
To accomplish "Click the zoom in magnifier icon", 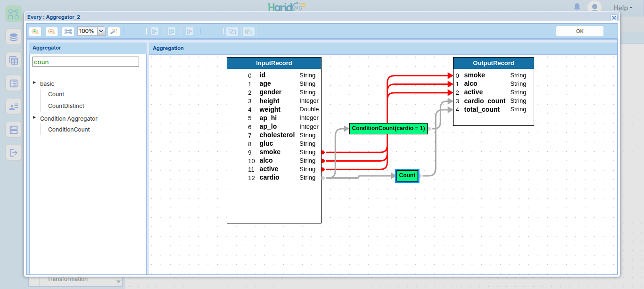I will (x=35, y=31).
